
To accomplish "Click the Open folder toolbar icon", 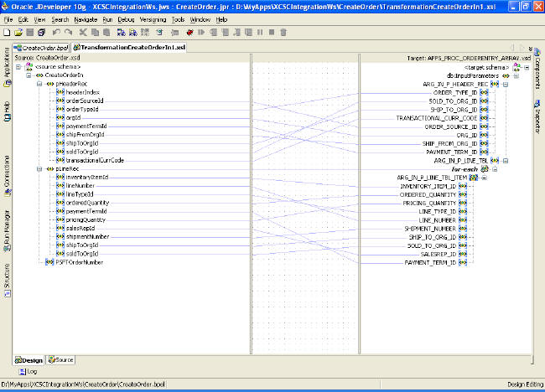I will pyautogui.click(x=17, y=32).
